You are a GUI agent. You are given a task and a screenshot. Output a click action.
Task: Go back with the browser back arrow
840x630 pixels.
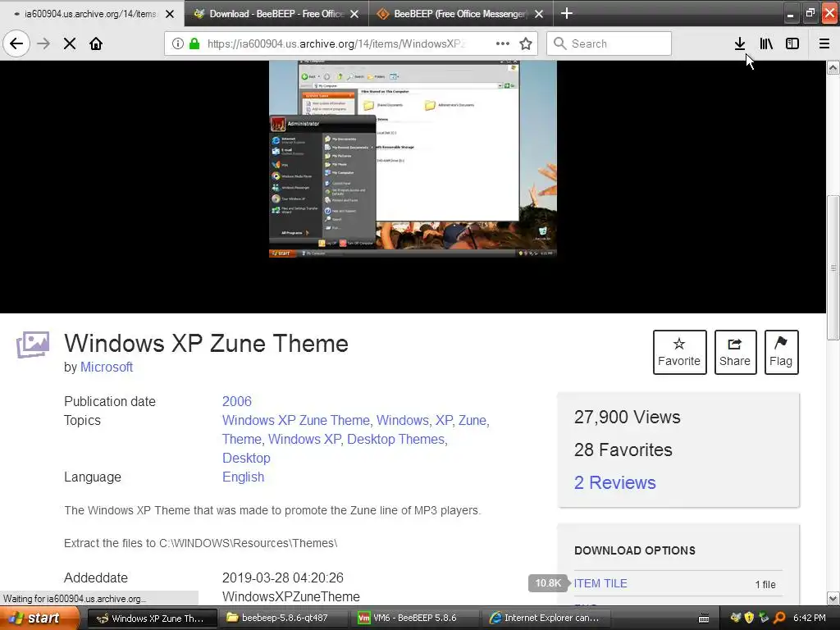16,43
